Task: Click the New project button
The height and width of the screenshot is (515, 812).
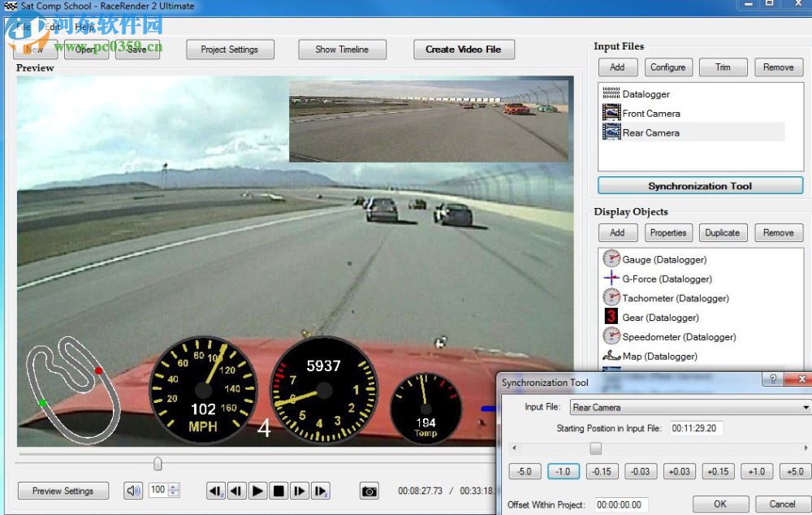Action: [35, 50]
